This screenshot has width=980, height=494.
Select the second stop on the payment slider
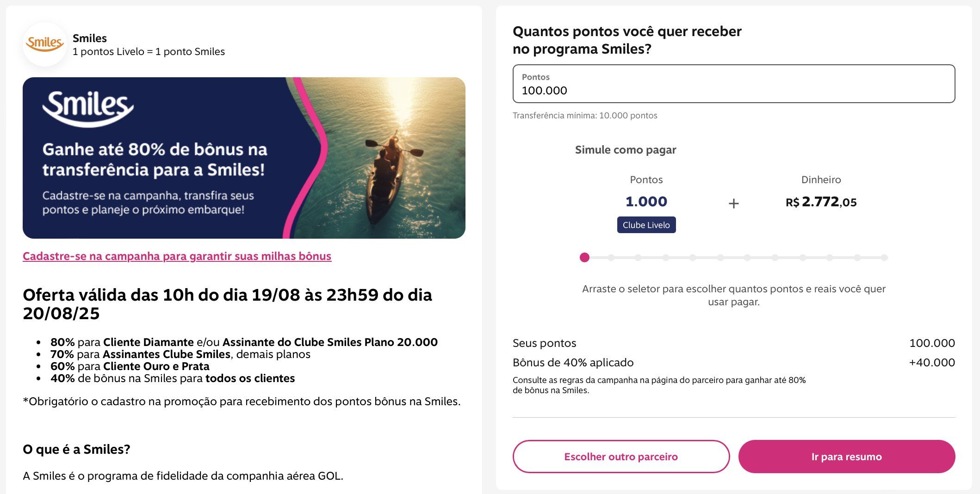pyautogui.click(x=611, y=258)
